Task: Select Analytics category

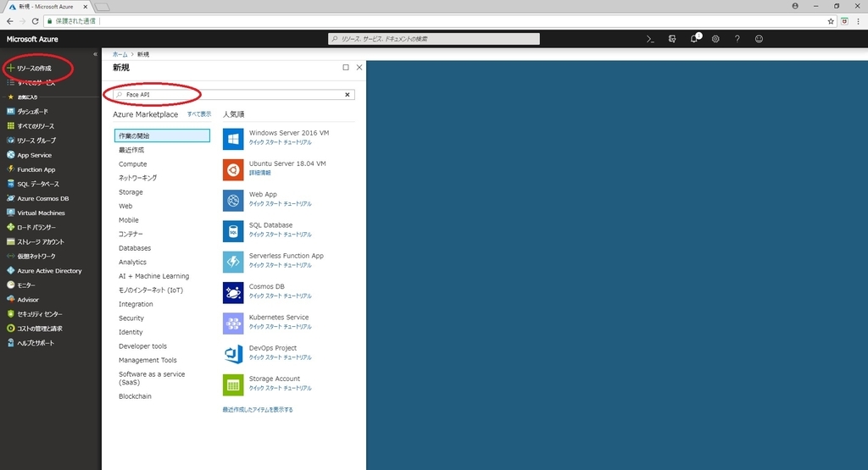Action: 132,262
